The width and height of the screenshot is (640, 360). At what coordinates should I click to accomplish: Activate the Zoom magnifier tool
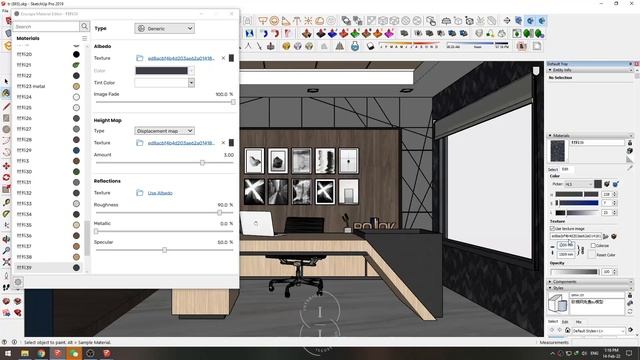point(6,250)
